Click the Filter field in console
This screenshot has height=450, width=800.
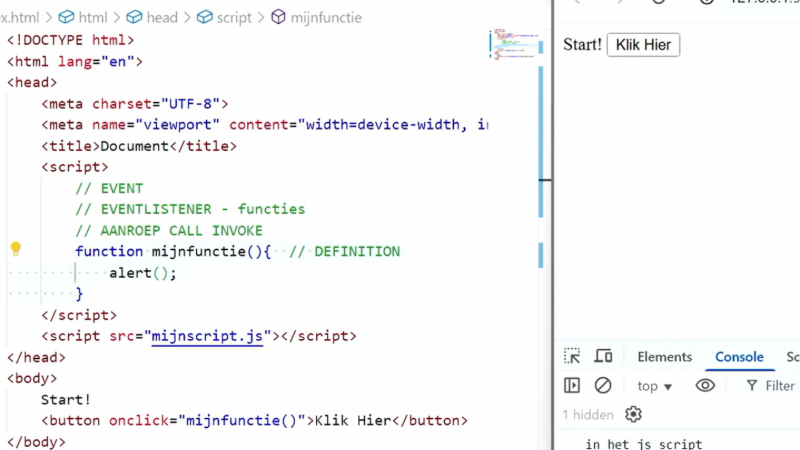pos(770,386)
